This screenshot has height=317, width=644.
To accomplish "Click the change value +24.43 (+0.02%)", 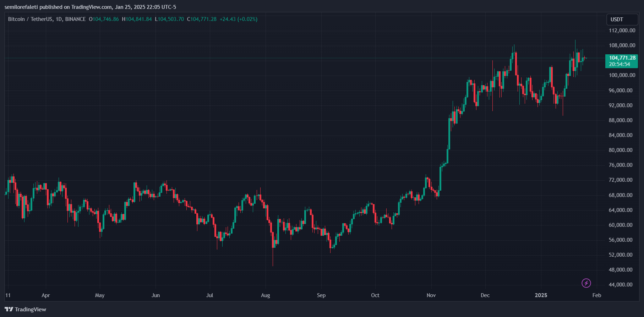I will [239, 19].
